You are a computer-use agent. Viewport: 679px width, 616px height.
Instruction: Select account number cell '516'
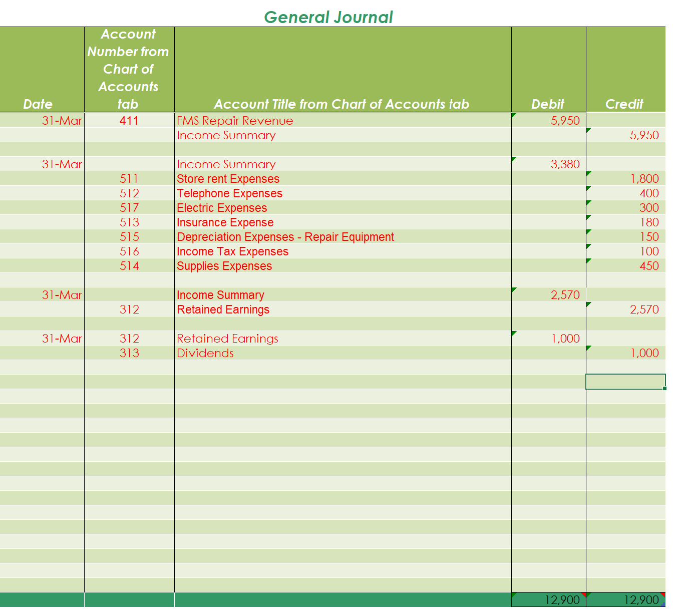[x=129, y=251]
